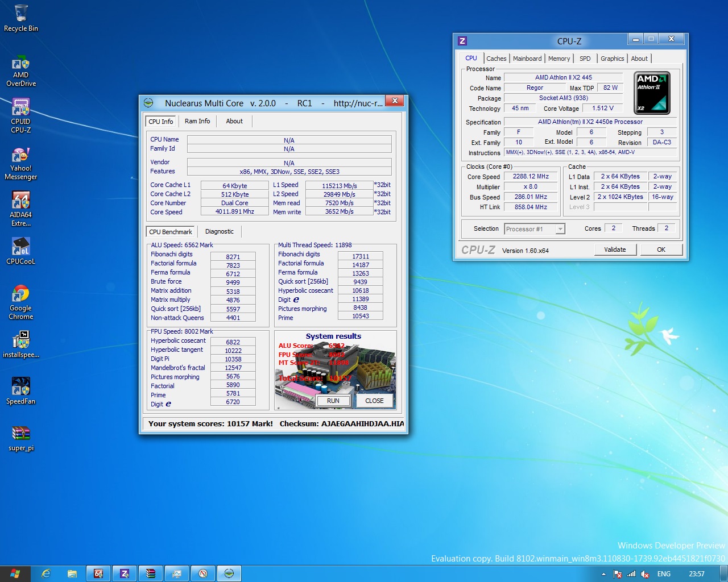This screenshot has width=728, height=582.
Task: Click the Core Speed 4011.891 Mhz field
Action: coord(234,211)
